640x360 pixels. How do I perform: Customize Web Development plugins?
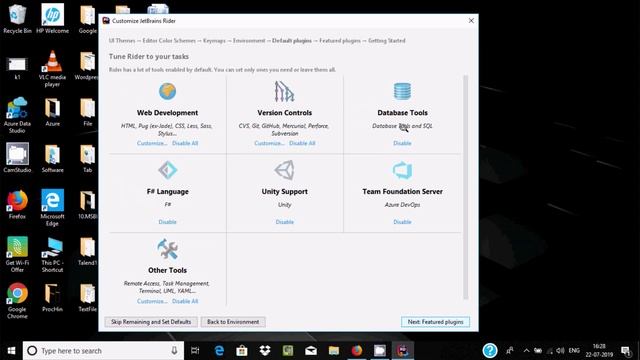152,143
